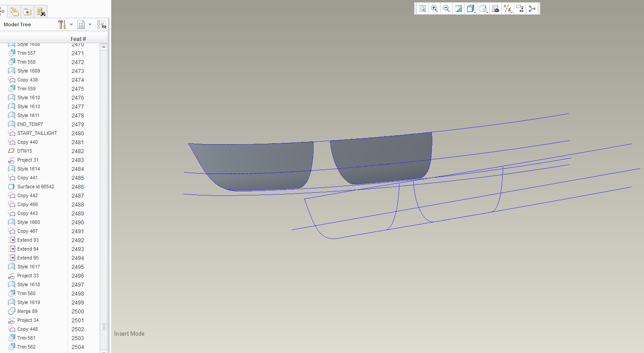Toggle Annotation Display icon
644x353 pixels.
[x=520, y=8]
